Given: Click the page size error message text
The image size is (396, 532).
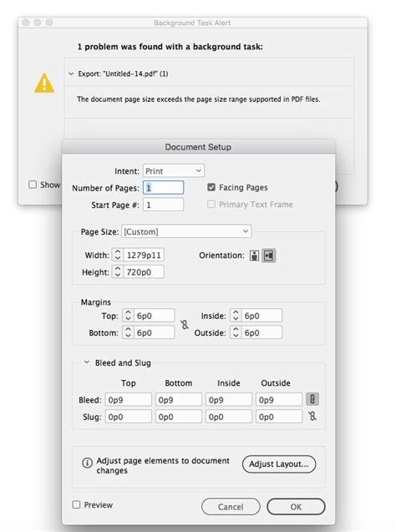Looking at the screenshot, I should point(199,99).
